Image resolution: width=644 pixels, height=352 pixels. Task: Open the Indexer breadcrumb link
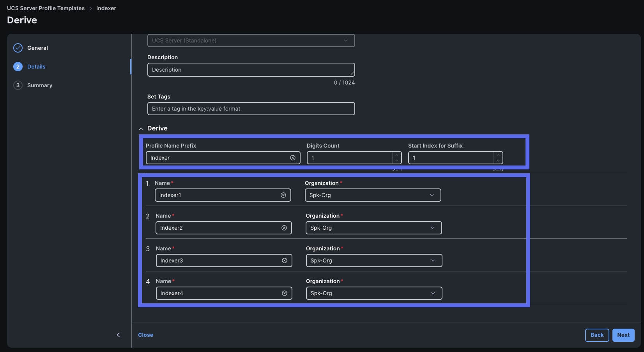coord(106,8)
